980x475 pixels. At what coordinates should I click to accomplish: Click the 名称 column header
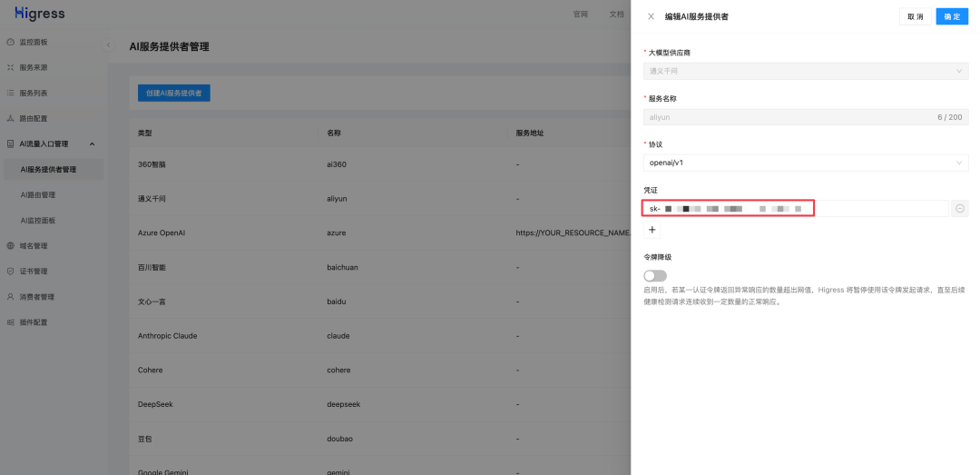point(334,134)
